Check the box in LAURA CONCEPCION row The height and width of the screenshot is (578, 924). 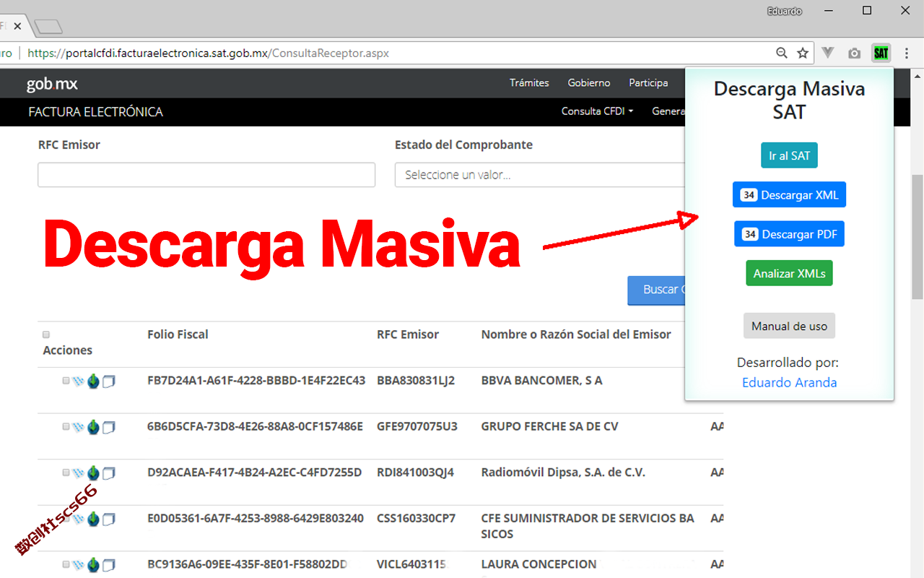66,564
